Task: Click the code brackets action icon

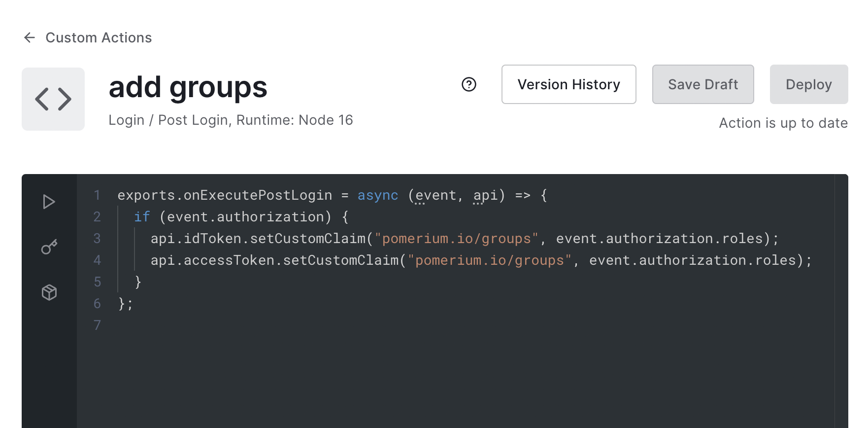Action: (53, 99)
